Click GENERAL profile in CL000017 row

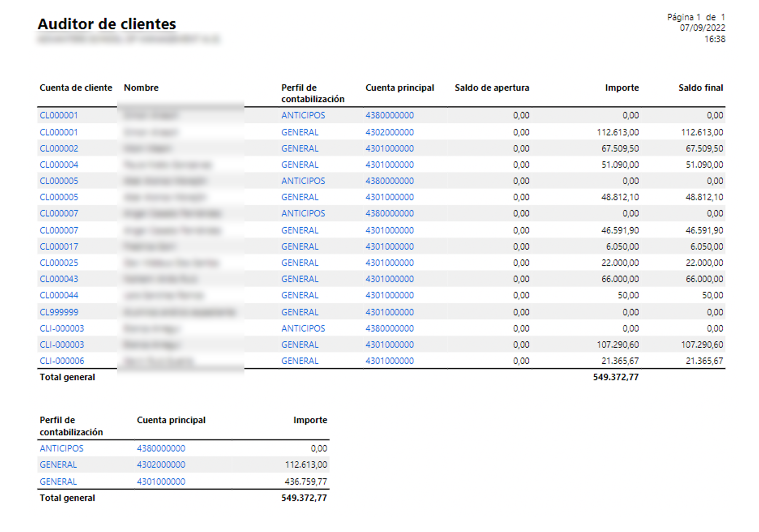(x=300, y=247)
